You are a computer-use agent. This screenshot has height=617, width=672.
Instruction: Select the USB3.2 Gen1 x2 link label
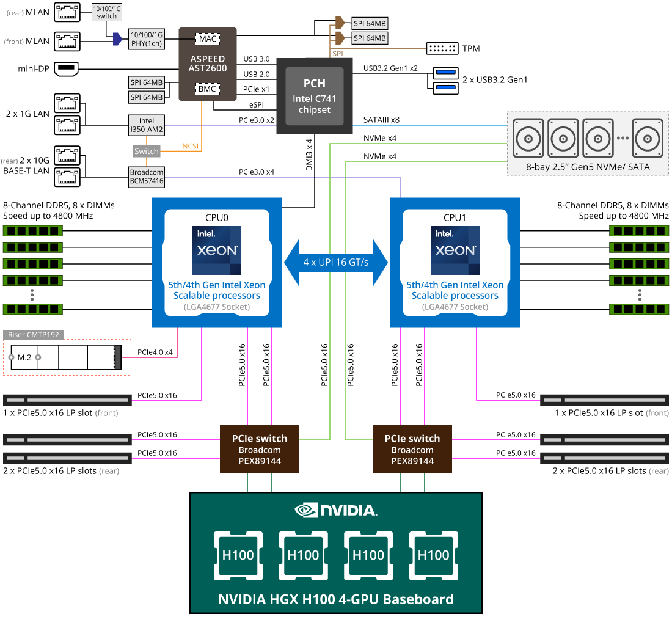(390, 68)
